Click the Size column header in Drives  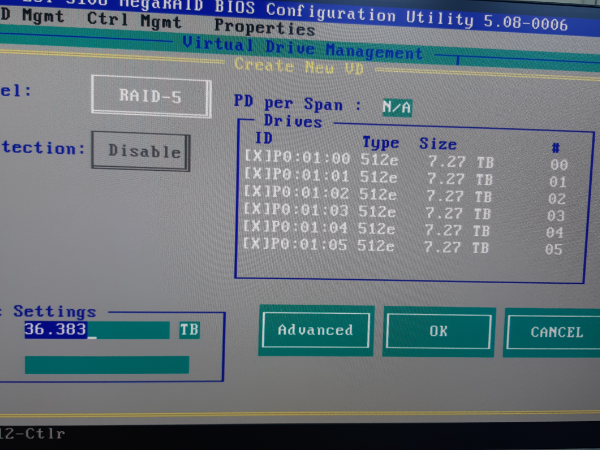437,143
